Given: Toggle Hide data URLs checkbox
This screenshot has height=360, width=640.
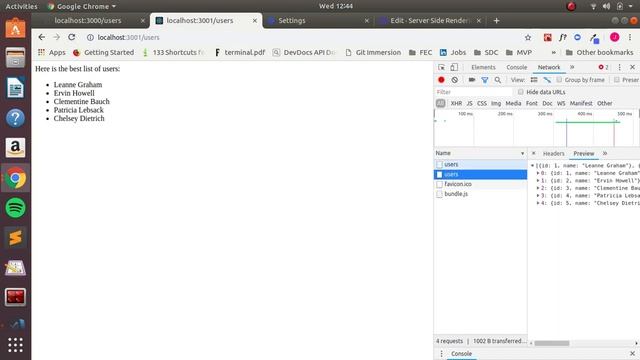Looking at the screenshot, I should (x=520, y=92).
